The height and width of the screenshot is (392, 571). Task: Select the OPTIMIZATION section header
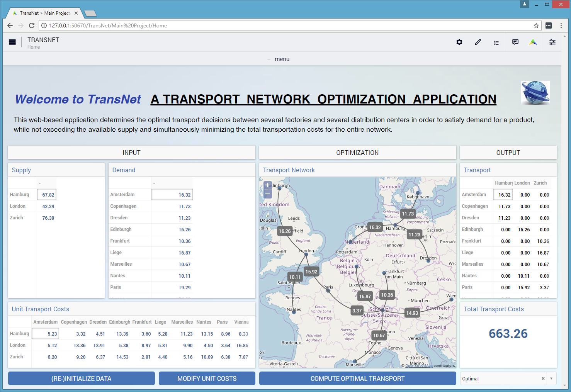(x=358, y=153)
